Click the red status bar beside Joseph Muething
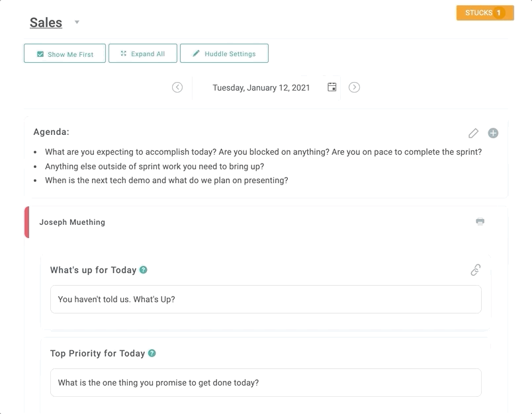Image resolution: width=532 pixels, height=414 pixels. click(x=27, y=222)
